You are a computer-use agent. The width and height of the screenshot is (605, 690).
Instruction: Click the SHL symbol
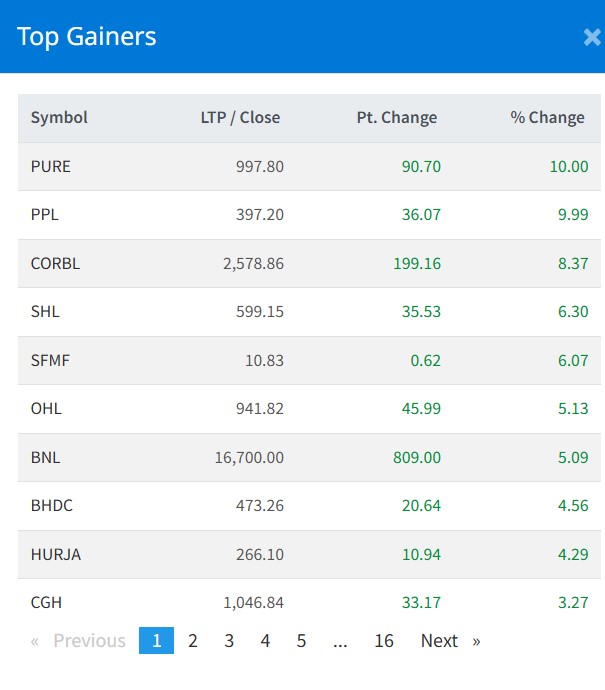click(45, 312)
